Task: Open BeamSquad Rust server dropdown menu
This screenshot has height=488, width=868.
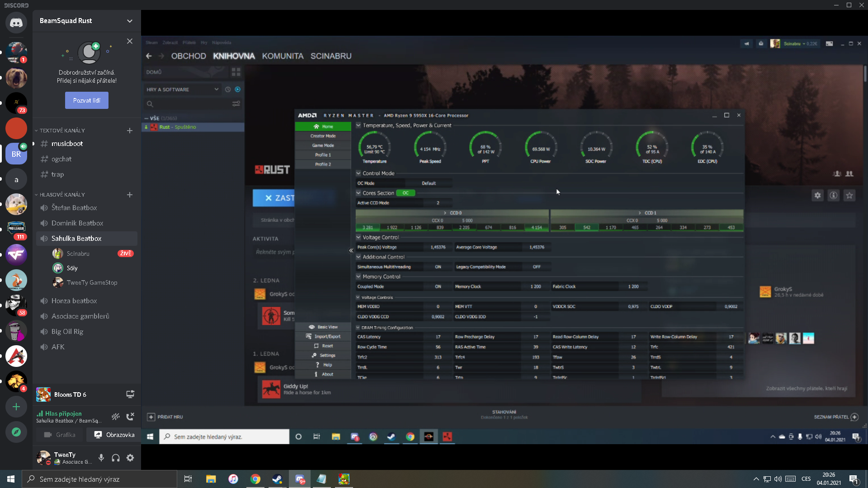Action: (130, 21)
